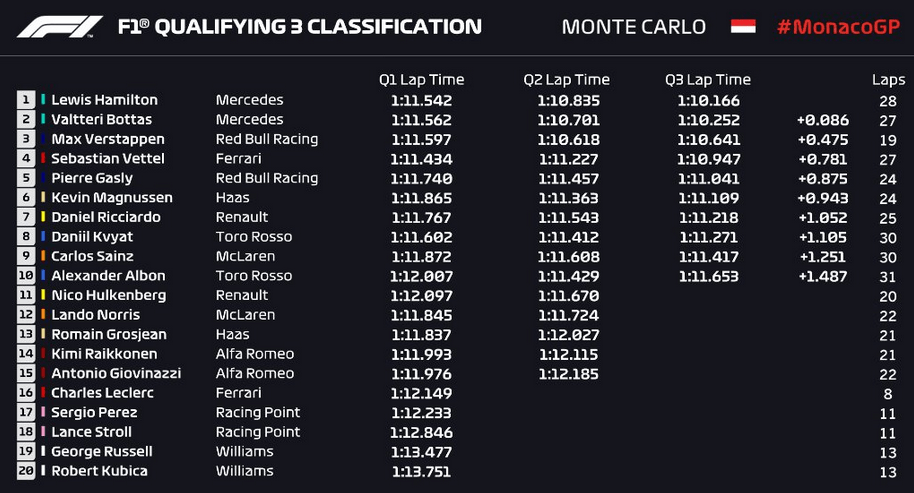Click position 20 number badge

[x=26, y=471]
